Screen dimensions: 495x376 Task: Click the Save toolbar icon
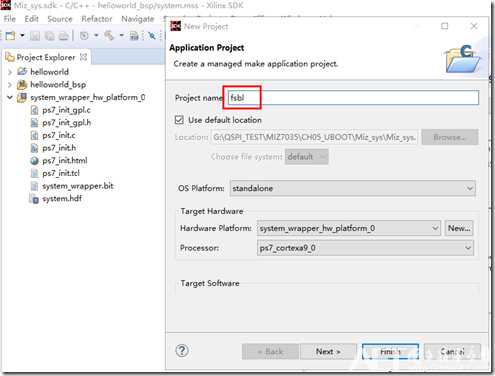[35, 36]
